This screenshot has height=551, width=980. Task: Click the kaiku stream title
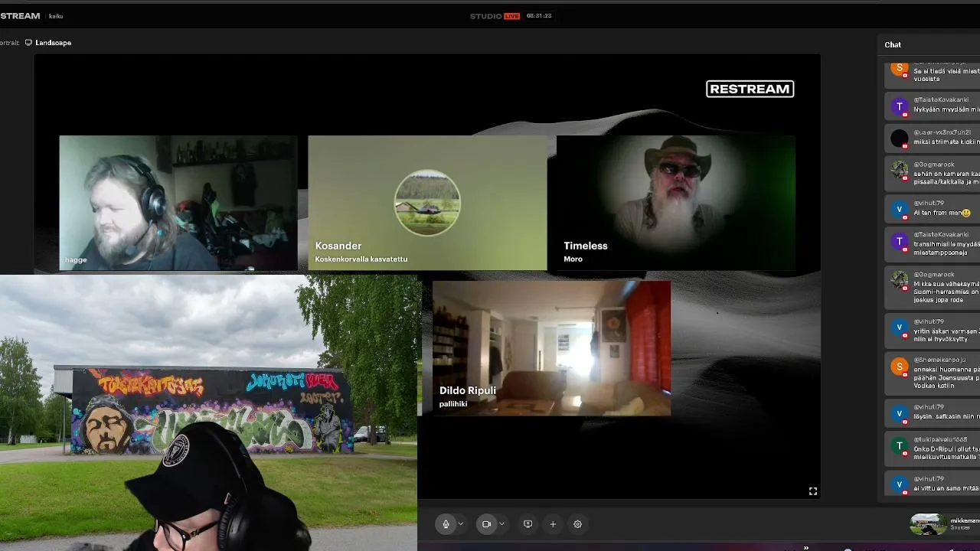(x=56, y=16)
